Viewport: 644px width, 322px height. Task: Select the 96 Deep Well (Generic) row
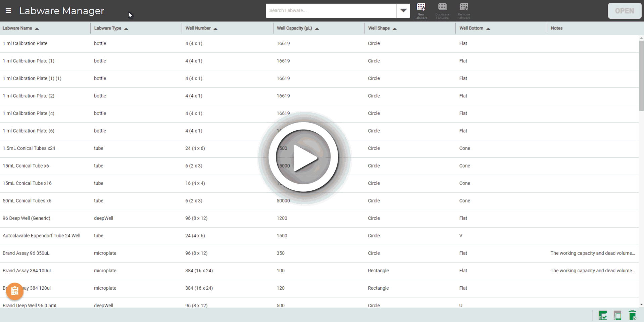click(27, 218)
